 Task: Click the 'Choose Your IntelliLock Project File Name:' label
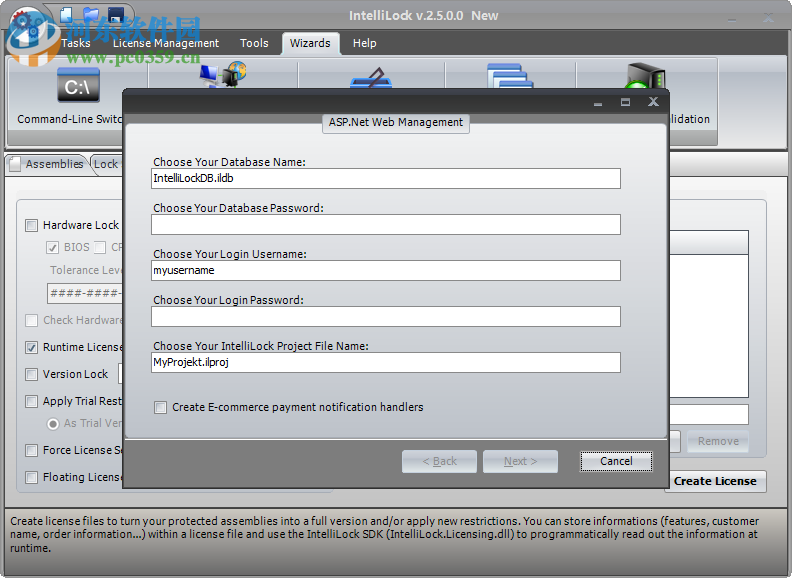pos(261,346)
